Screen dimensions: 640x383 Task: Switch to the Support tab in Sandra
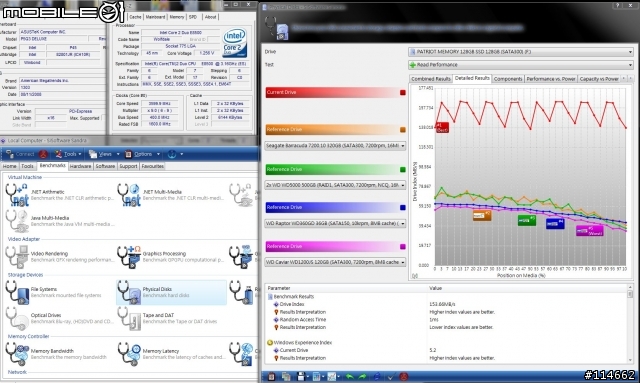point(128,166)
